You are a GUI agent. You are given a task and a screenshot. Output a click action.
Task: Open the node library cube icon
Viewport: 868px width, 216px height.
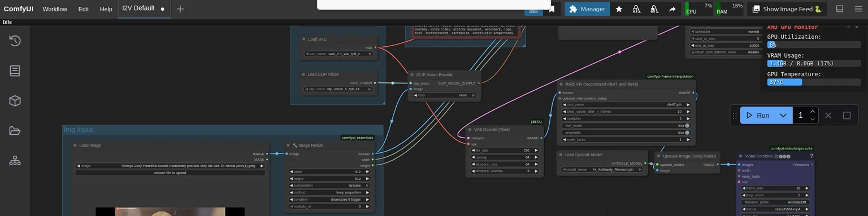coord(15,100)
